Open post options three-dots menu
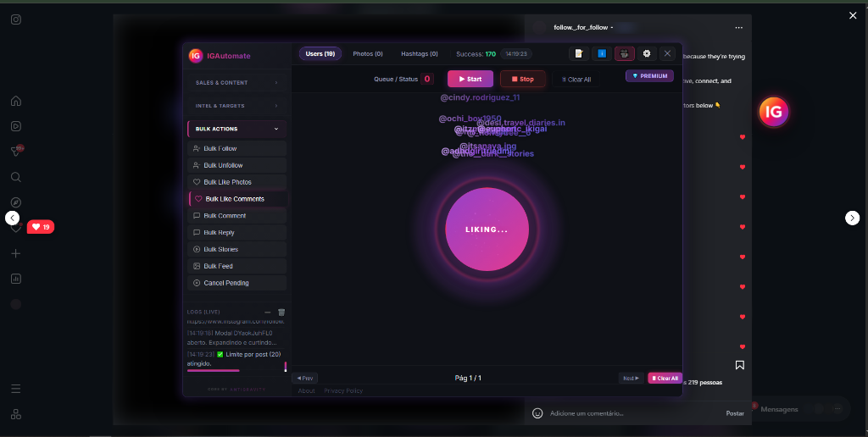Screen dimensions: 868x437 point(739,28)
